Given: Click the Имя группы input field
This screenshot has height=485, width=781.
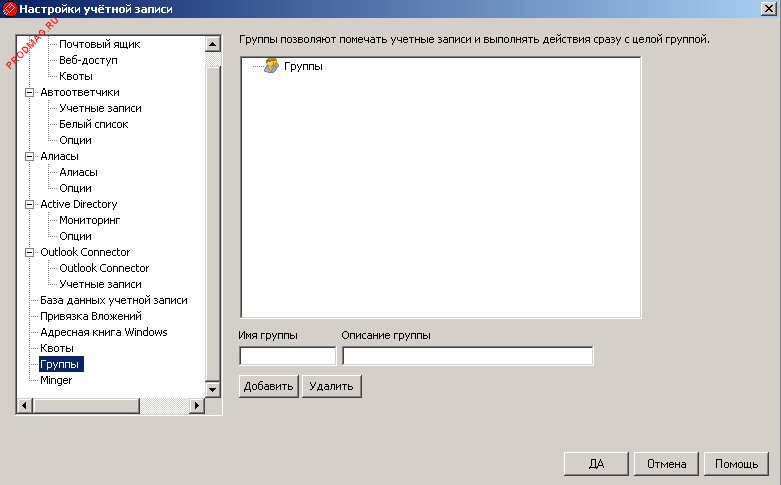Looking at the screenshot, I should 288,356.
